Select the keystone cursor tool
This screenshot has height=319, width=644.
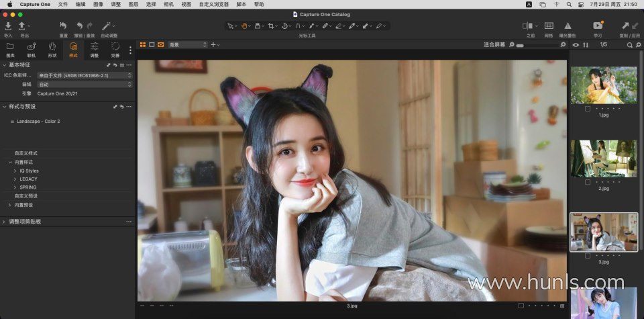[298, 26]
